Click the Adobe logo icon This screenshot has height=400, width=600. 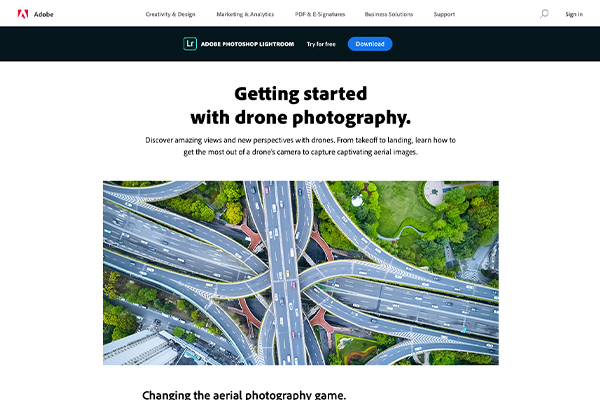click(23, 14)
